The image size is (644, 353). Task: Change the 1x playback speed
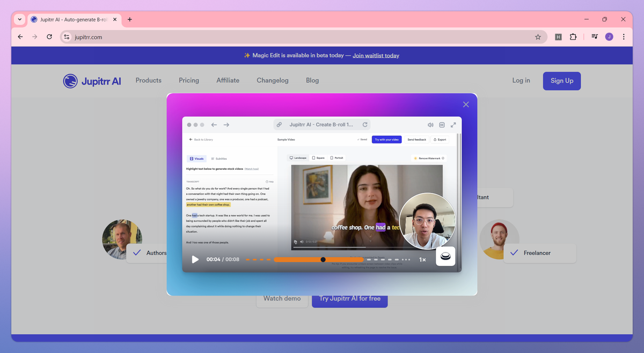click(x=422, y=260)
